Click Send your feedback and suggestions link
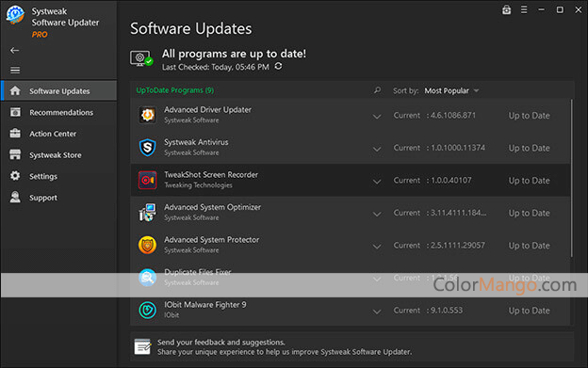The width and height of the screenshot is (588, 368). 220,343
